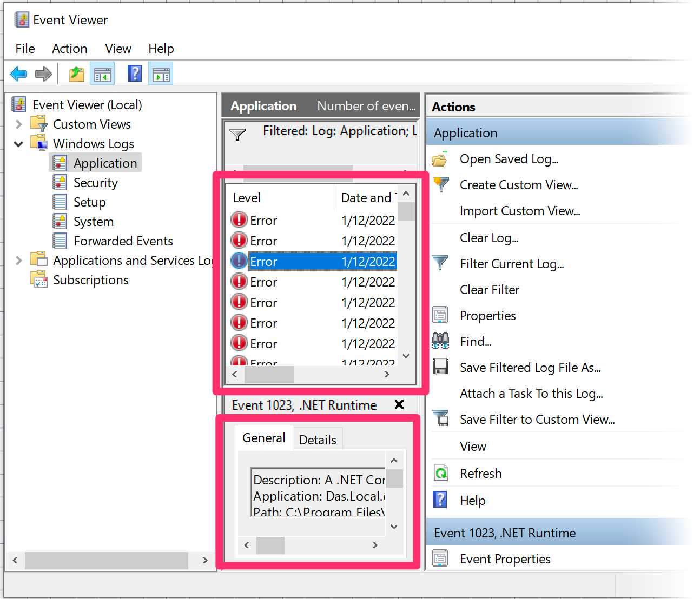The height and width of the screenshot is (599, 700).
Task: Click right arrow of console tree scrollbar
Action: [x=205, y=560]
